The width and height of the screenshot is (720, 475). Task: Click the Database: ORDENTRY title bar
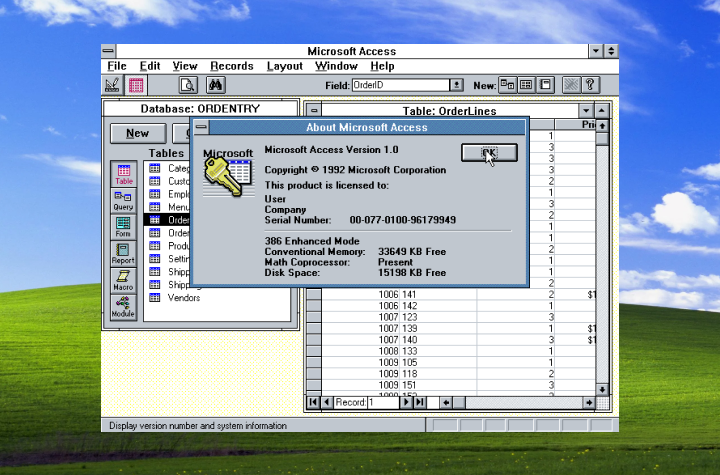(201, 109)
